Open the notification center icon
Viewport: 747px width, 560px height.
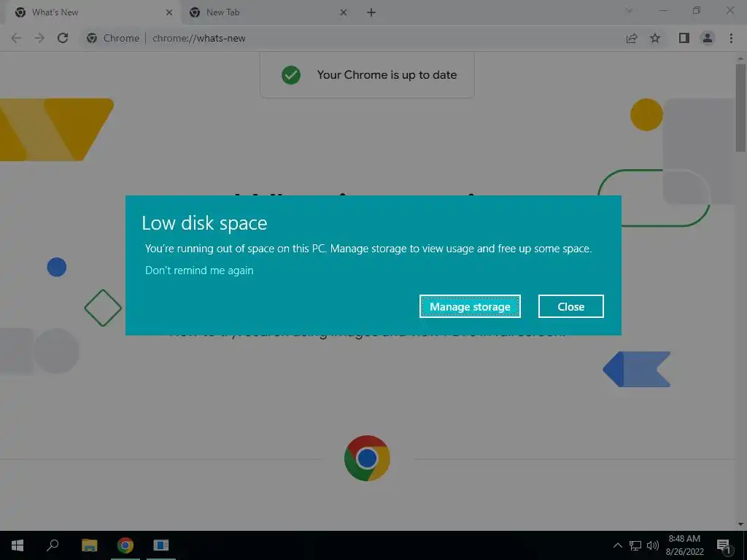click(x=724, y=545)
